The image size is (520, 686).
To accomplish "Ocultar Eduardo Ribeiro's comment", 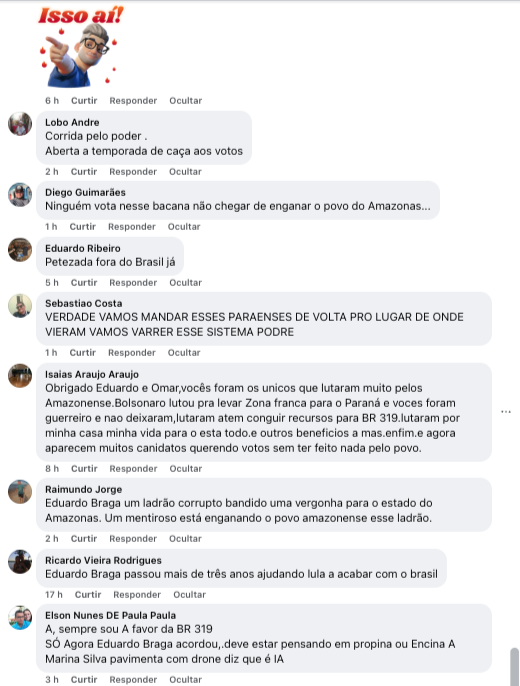I will 185,283.
